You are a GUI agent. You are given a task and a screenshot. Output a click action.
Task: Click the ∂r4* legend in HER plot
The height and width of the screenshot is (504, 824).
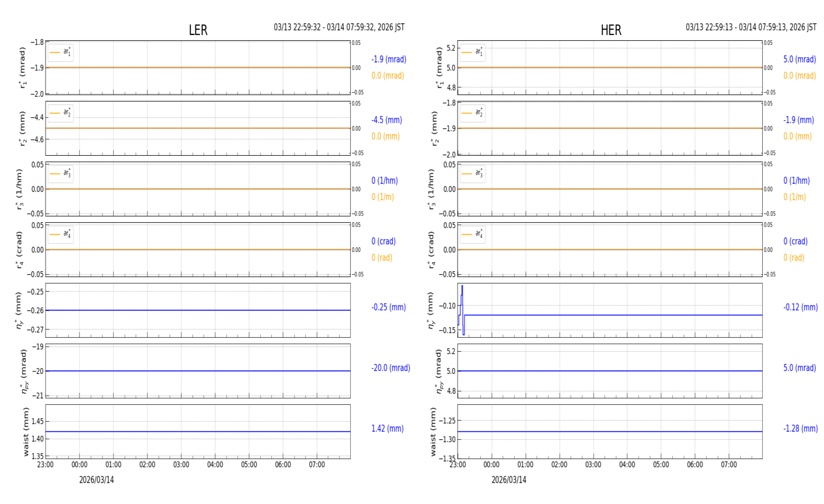pyautogui.click(x=472, y=235)
